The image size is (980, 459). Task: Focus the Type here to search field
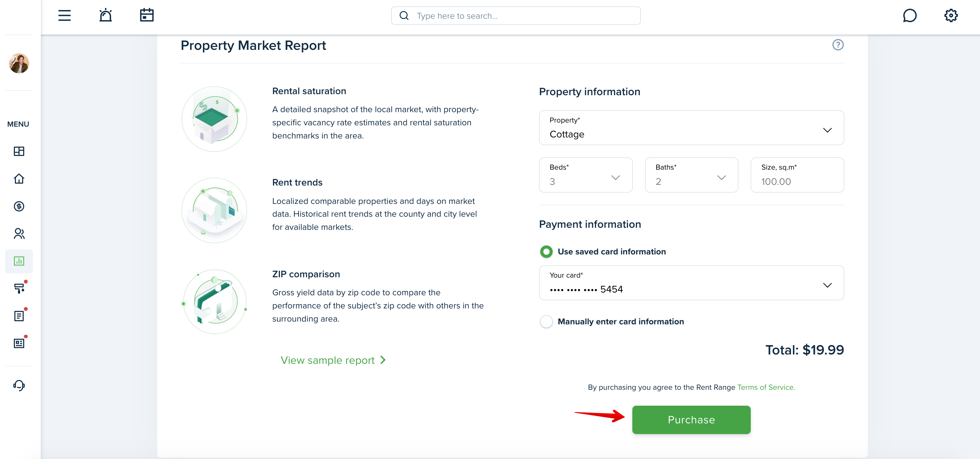pyautogui.click(x=516, y=16)
